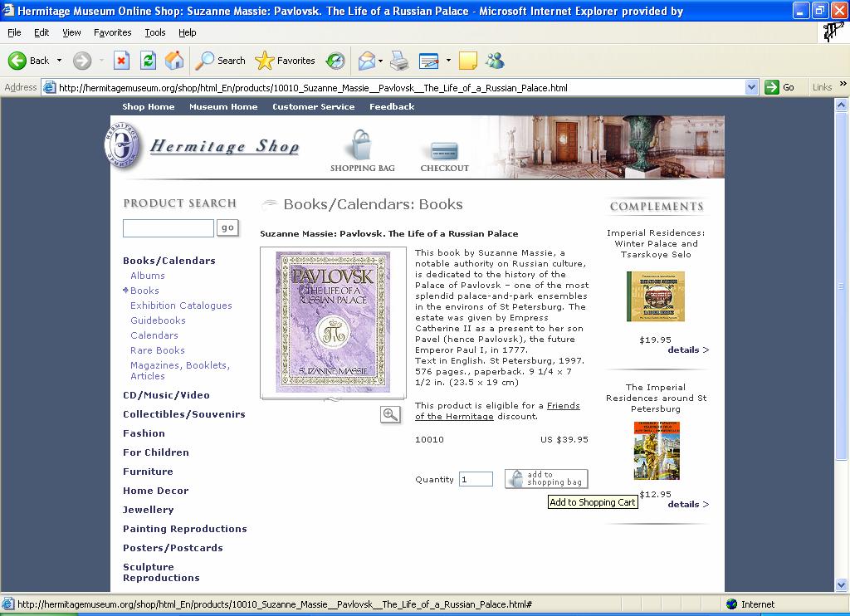
Task: Select the Albums subcategory
Action: pyautogui.click(x=148, y=276)
